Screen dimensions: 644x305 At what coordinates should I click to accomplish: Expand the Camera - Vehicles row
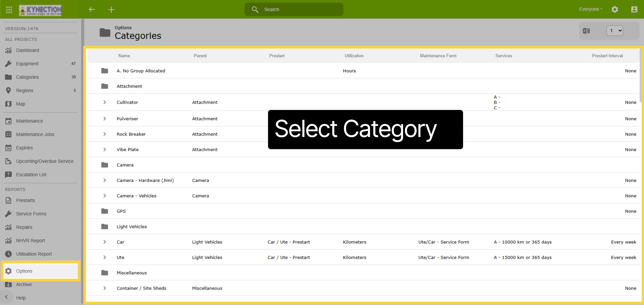pos(105,196)
